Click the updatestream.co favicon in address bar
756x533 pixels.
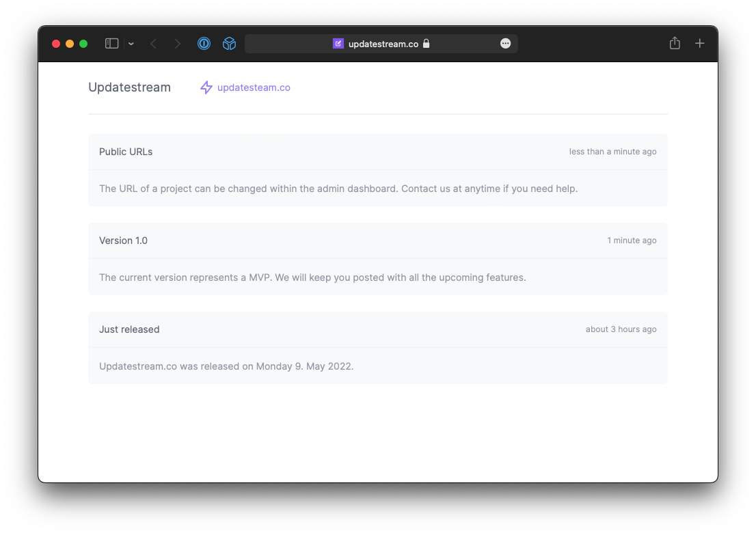pyautogui.click(x=338, y=44)
